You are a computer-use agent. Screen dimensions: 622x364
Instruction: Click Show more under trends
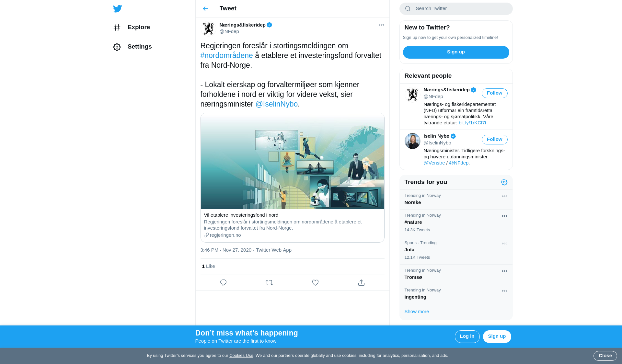coord(417,312)
